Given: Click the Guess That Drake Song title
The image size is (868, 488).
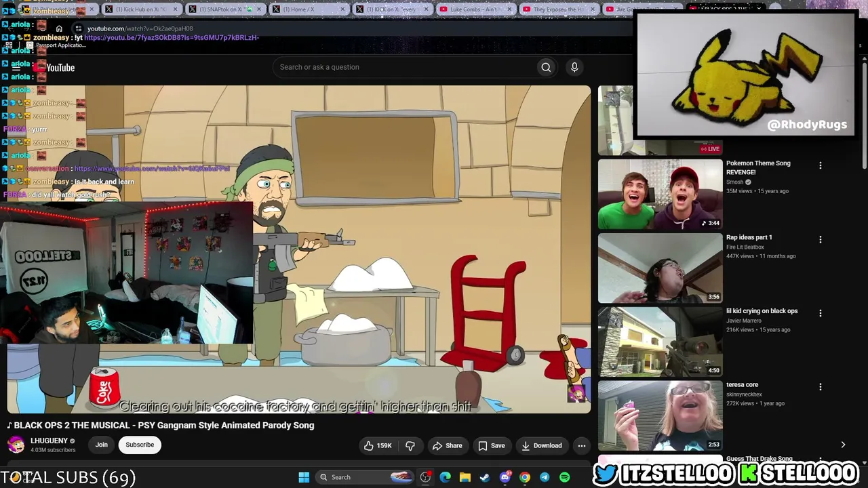Looking at the screenshot, I should click(759, 459).
